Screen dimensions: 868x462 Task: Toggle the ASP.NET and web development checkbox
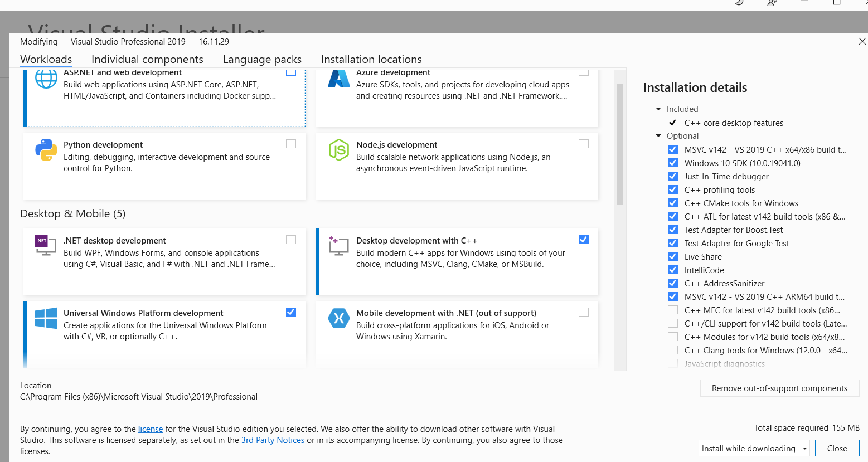pyautogui.click(x=291, y=72)
